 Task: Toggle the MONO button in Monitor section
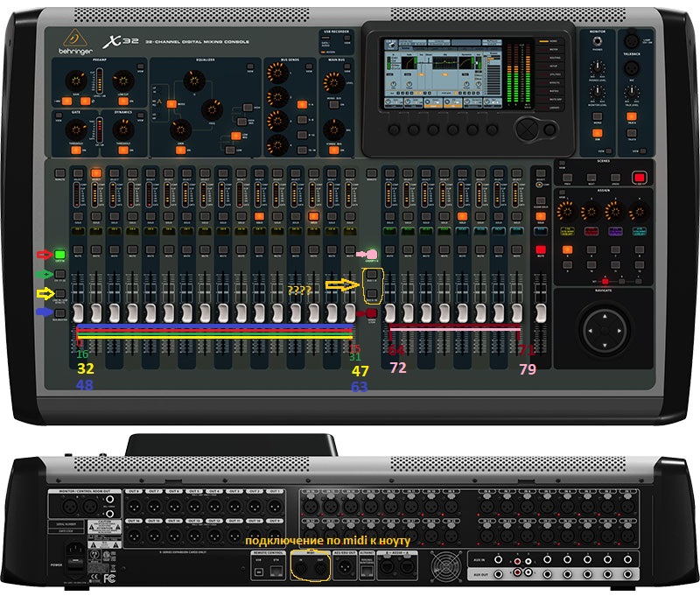click(598, 117)
